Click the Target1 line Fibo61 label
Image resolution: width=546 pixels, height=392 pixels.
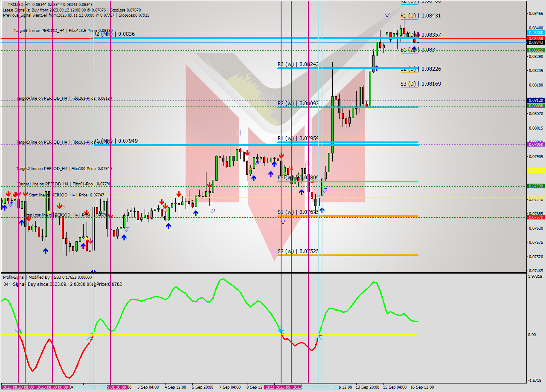click(x=64, y=184)
